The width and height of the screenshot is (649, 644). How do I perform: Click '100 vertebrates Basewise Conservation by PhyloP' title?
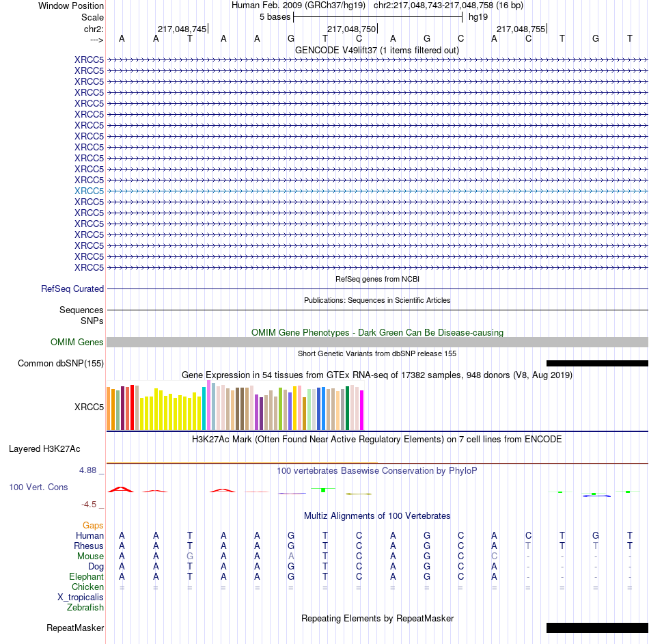click(377, 471)
